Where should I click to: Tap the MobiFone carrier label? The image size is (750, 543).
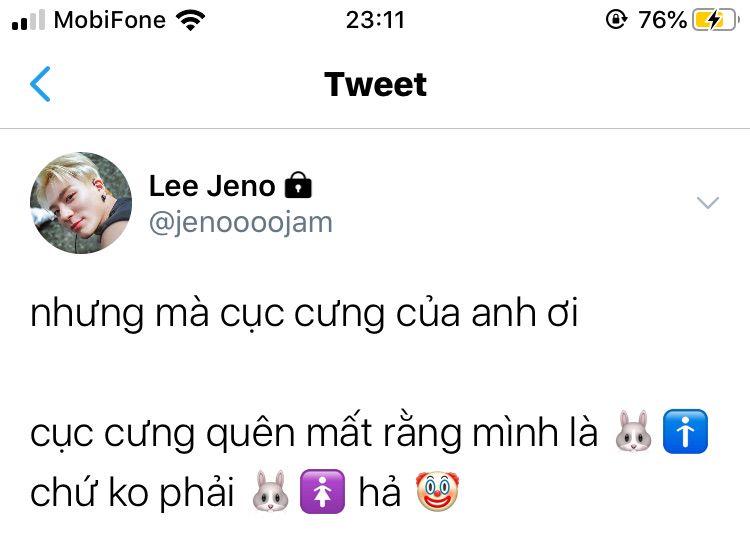110,20
